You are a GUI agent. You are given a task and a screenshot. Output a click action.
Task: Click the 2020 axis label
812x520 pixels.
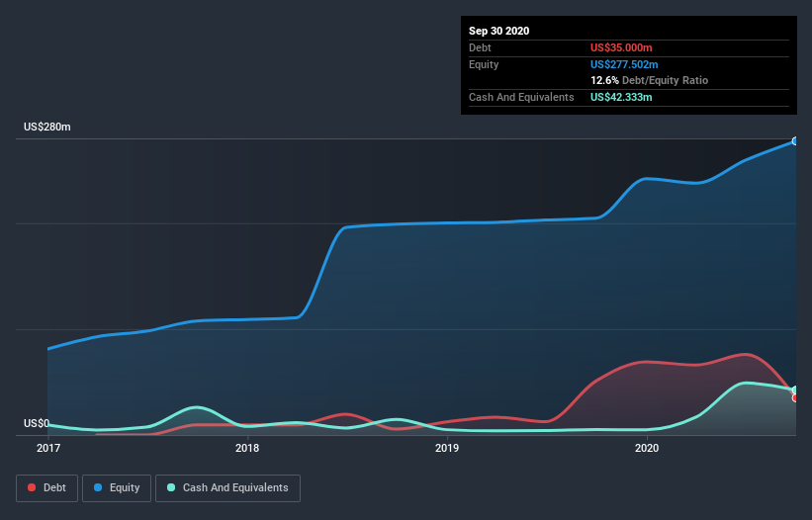click(x=647, y=448)
